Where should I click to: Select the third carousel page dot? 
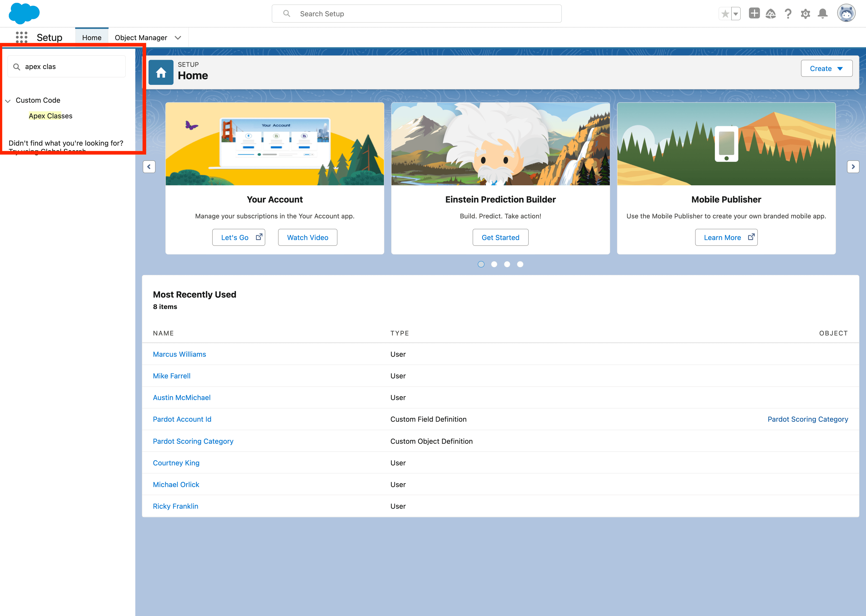[x=507, y=264]
